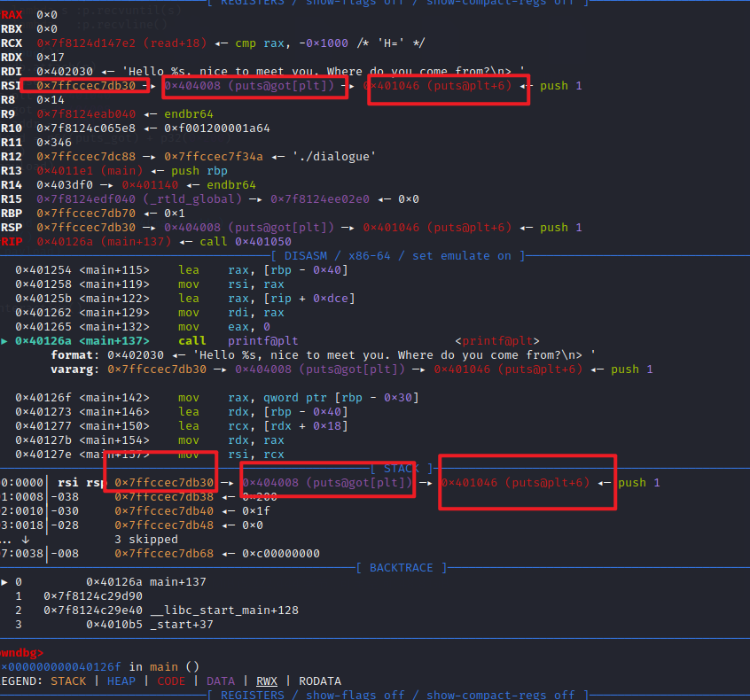Click RSI stack address 0x7ffccec7db30
The height and width of the screenshot is (700, 750).
tap(86, 86)
